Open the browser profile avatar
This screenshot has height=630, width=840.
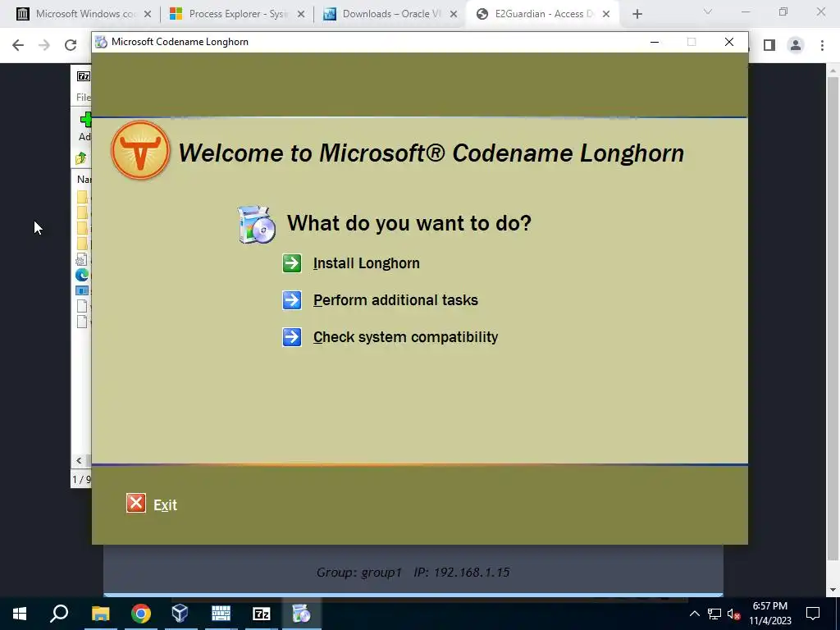point(796,45)
